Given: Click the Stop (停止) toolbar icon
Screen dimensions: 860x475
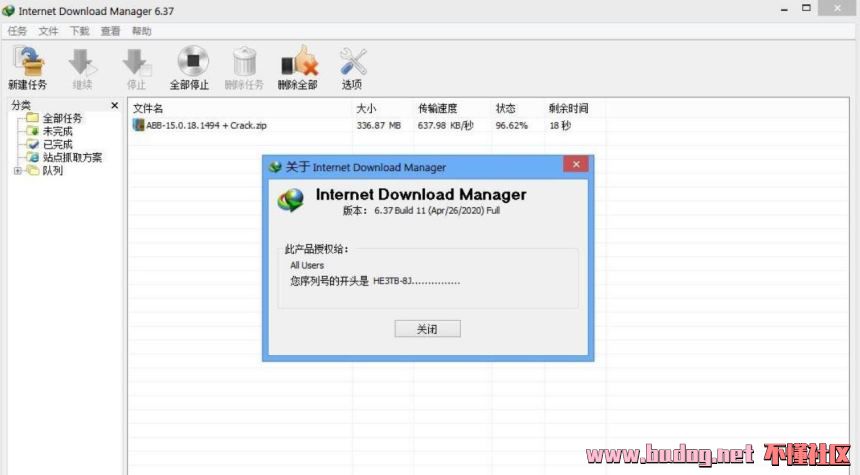Looking at the screenshot, I should [136, 61].
